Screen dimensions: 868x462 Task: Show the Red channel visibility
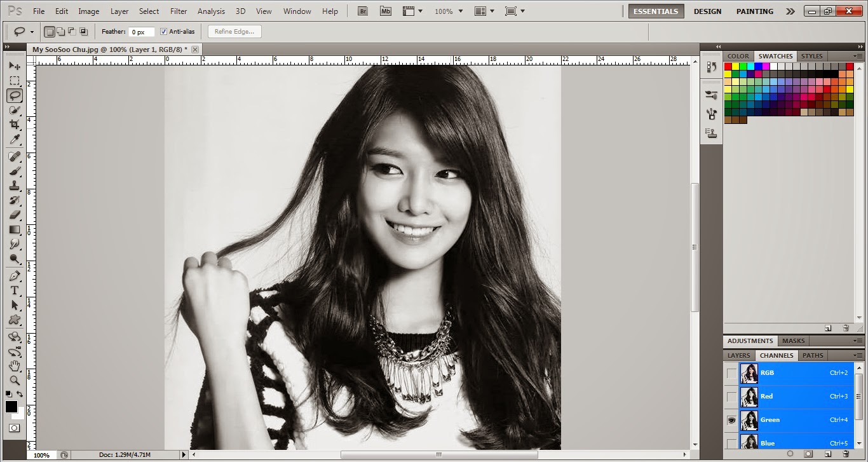pyautogui.click(x=731, y=397)
